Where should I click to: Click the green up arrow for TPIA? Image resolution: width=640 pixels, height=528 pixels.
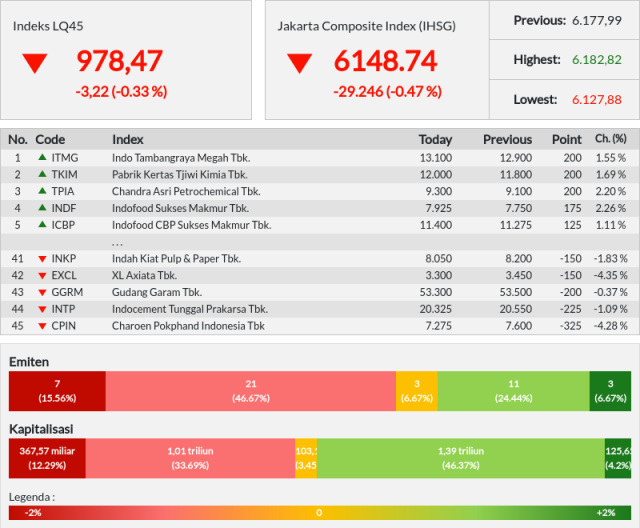tap(42, 190)
